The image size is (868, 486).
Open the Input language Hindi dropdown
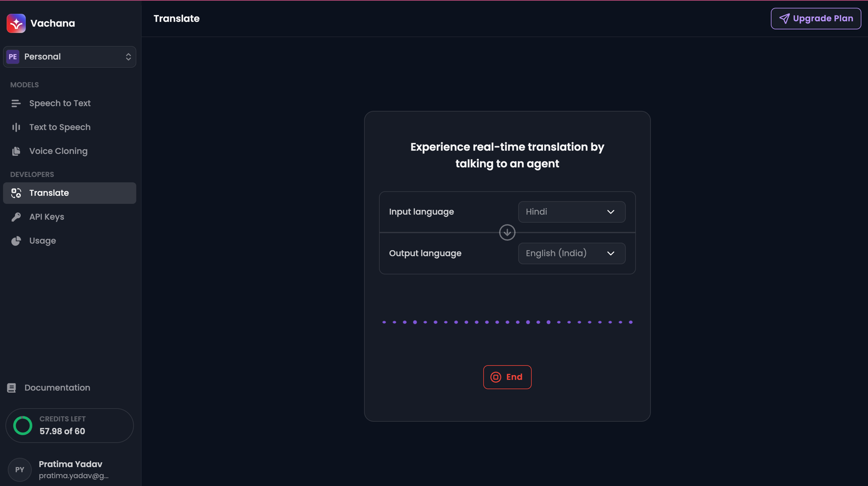coord(572,212)
